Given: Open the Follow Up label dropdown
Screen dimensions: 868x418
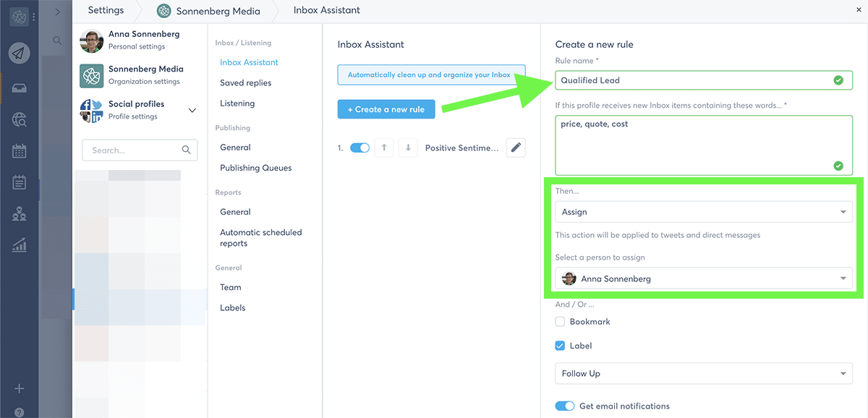Looking at the screenshot, I should tap(704, 373).
